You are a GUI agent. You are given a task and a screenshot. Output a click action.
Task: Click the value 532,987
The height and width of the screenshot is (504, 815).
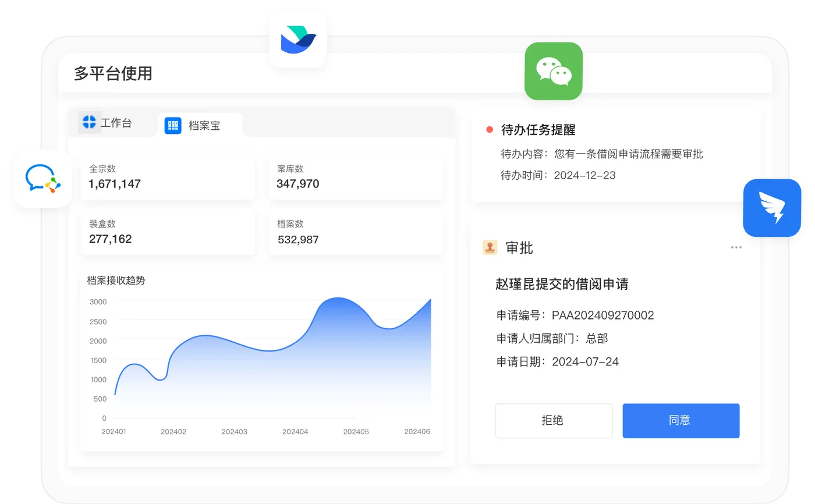pos(298,239)
